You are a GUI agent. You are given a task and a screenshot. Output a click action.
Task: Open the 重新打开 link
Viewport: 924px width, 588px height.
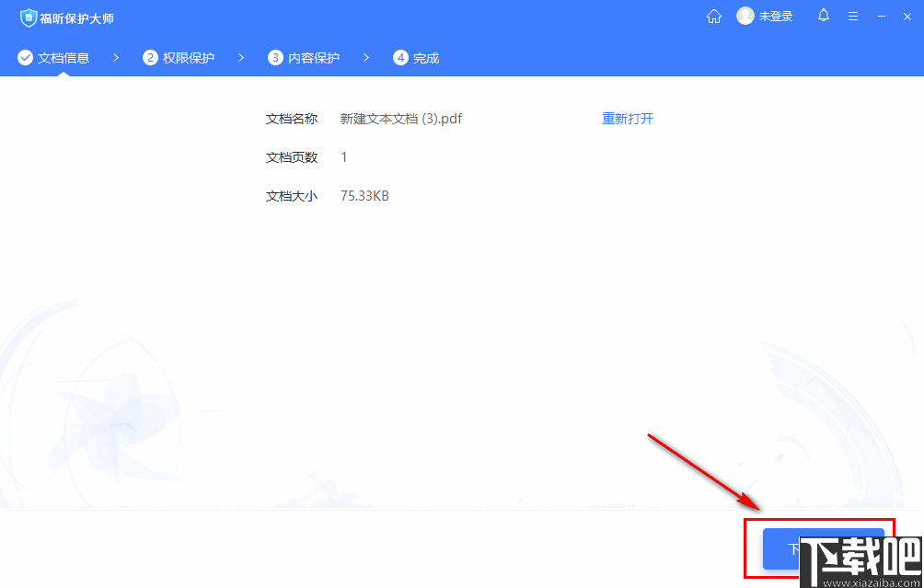628,118
